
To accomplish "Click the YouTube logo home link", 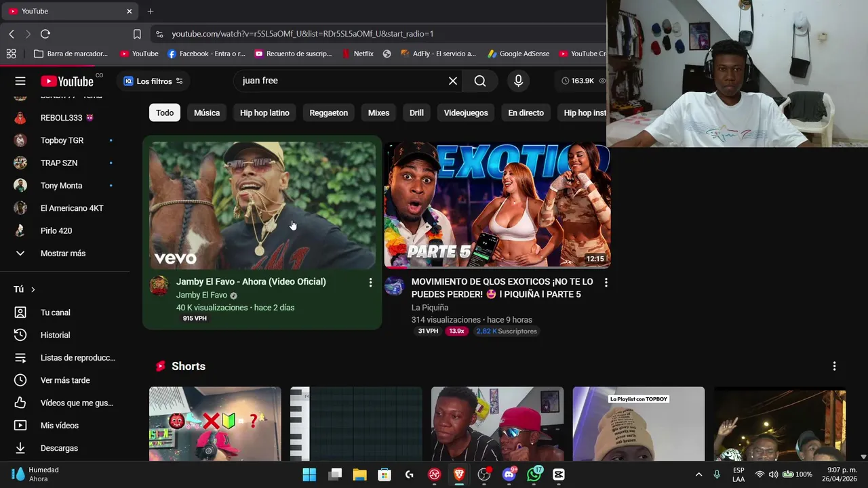I will (67, 81).
